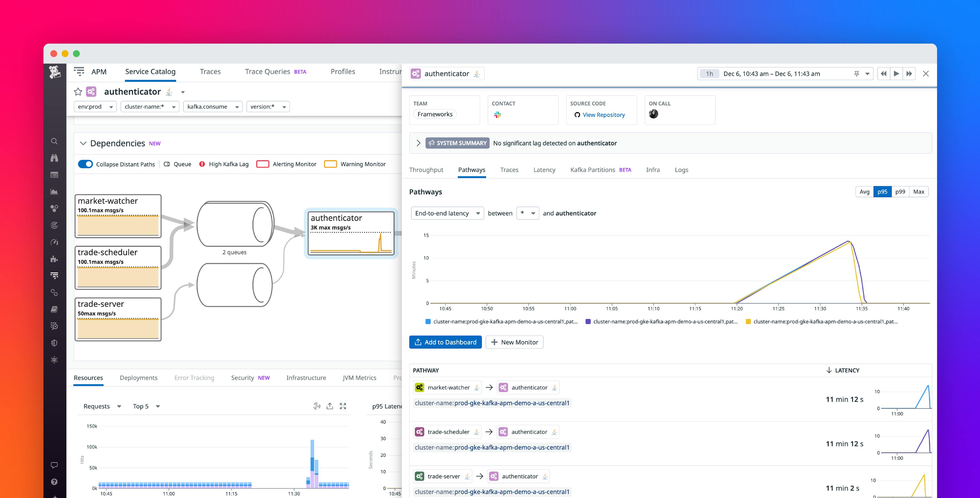Disable the Collapse Distant Paths toggle
The height and width of the screenshot is (498, 980).
[x=86, y=164]
